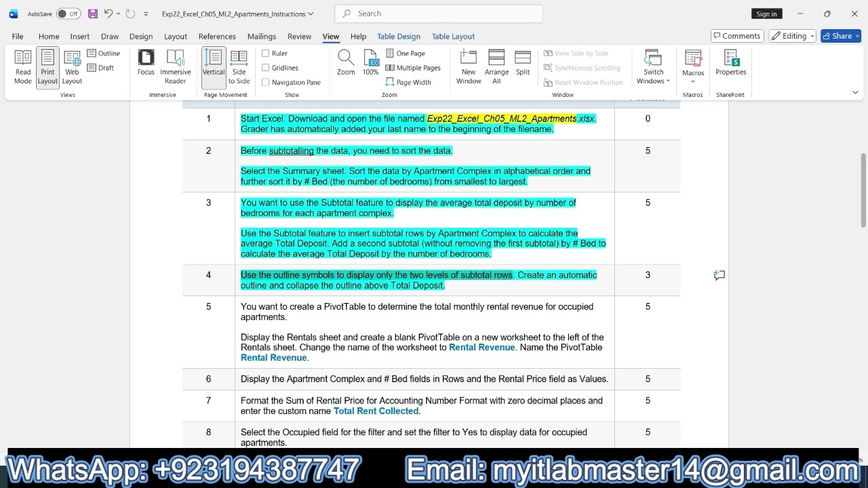Image resolution: width=868 pixels, height=488 pixels.
Task: Open the File tab
Action: (x=18, y=37)
